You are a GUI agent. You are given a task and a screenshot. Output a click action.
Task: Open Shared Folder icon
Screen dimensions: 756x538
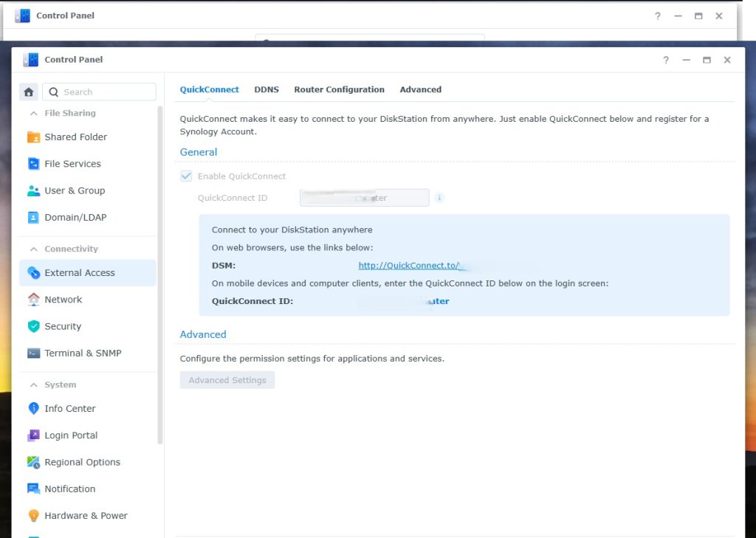coord(33,137)
